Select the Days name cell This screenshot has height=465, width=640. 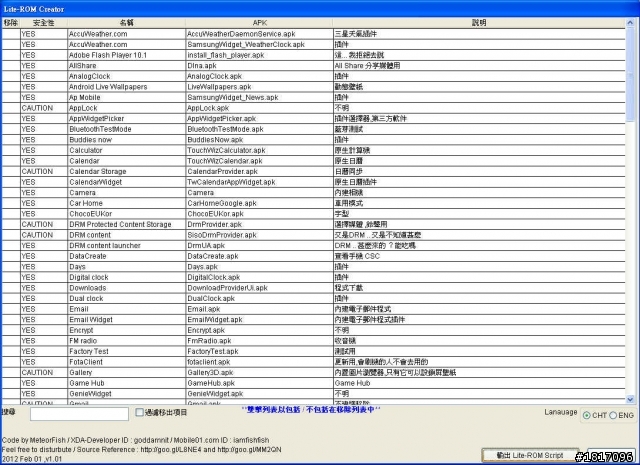tap(126, 267)
